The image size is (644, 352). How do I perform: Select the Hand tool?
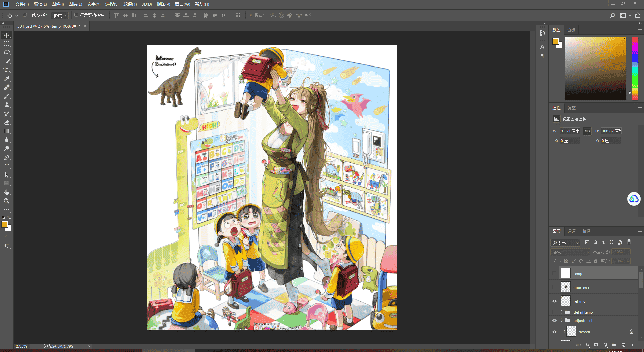7,192
